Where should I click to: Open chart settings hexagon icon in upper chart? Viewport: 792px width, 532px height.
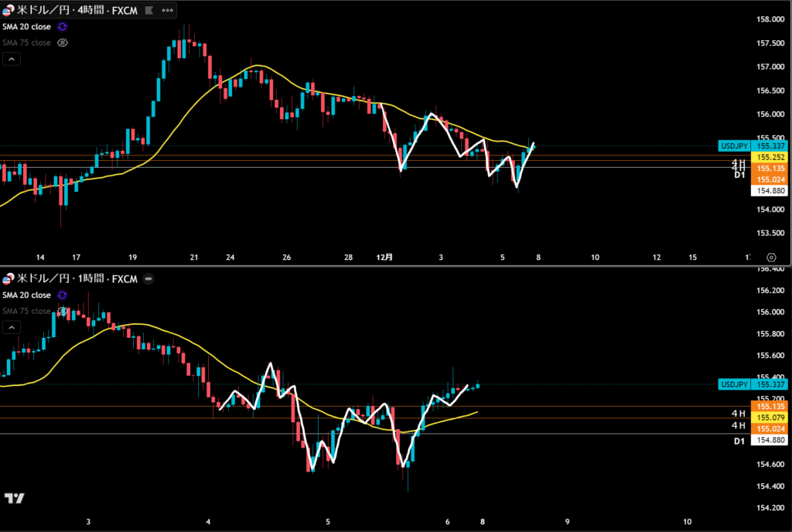771,257
